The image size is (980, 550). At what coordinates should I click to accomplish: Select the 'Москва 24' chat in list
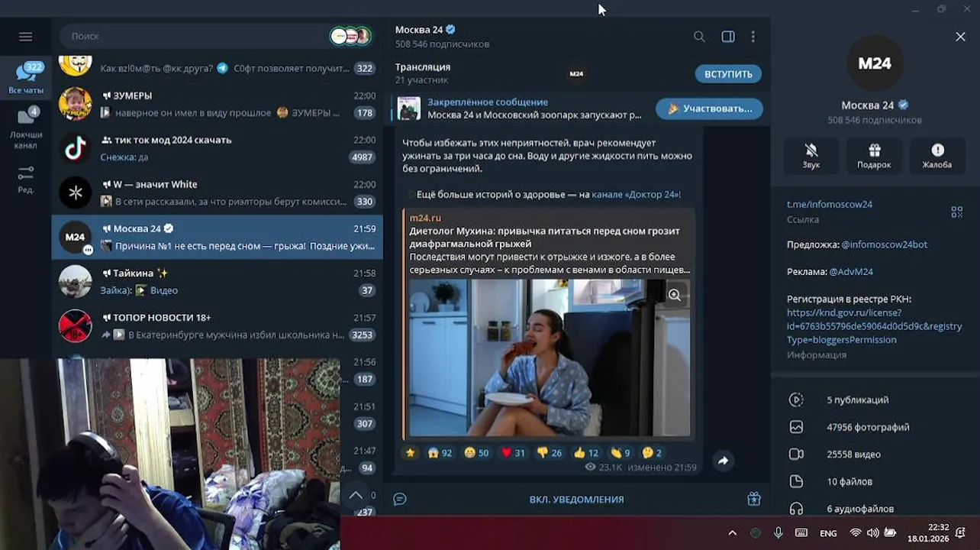click(x=217, y=237)
